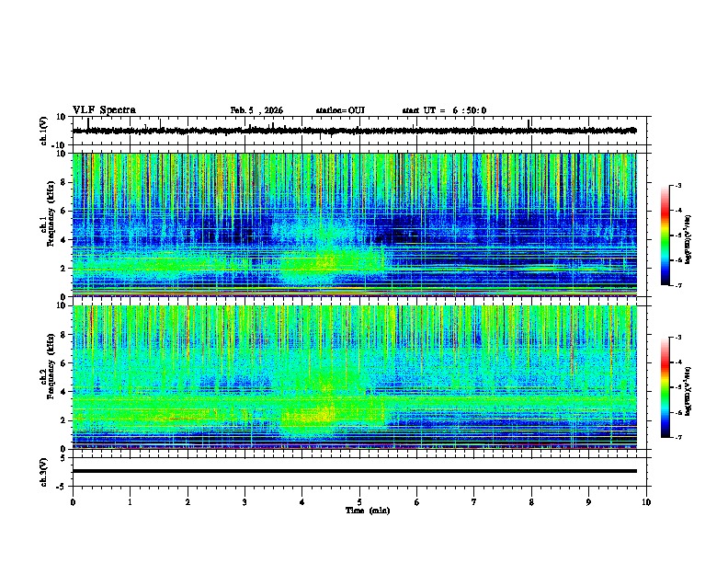Click the "-5" tick on the ch.3(V) axis
Image resolution: width=728 pixels, height=563 pixels.
coord(62,487)
